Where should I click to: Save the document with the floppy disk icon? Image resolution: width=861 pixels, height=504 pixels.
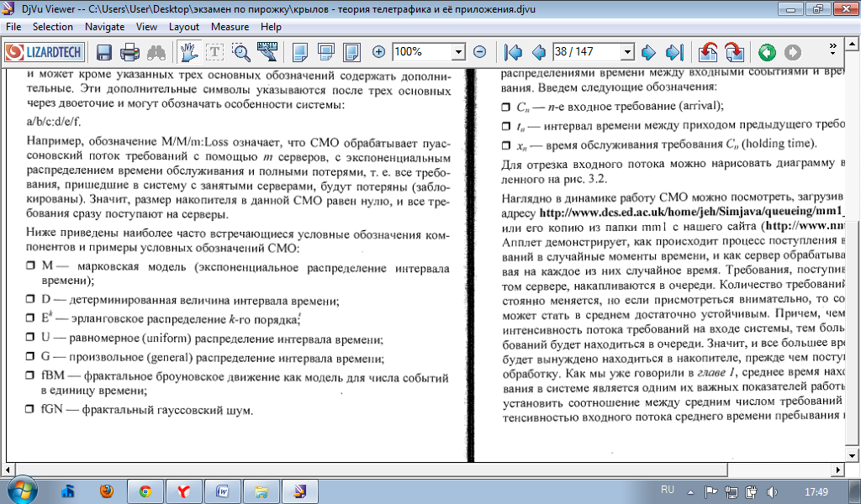point(104,53)
